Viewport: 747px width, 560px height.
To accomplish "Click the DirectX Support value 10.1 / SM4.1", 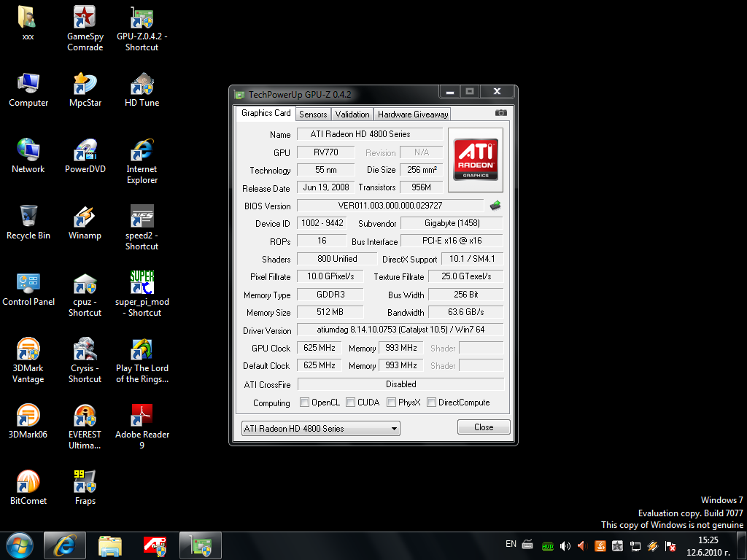I will click(472, 259).
